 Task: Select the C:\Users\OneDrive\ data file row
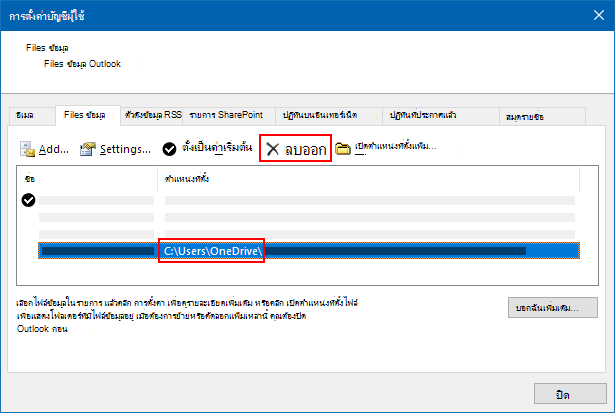pos(309,251)
